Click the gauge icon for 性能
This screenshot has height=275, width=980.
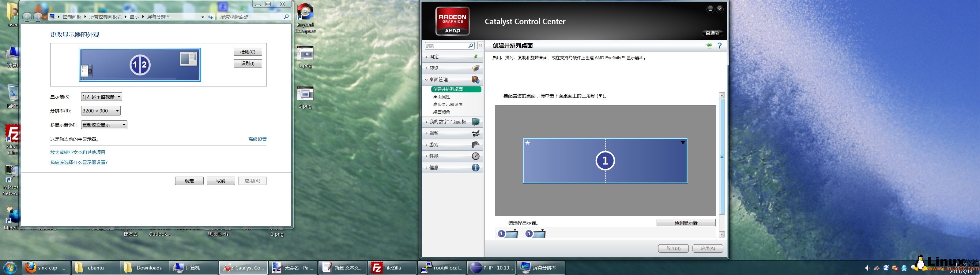tap(476, 156)
